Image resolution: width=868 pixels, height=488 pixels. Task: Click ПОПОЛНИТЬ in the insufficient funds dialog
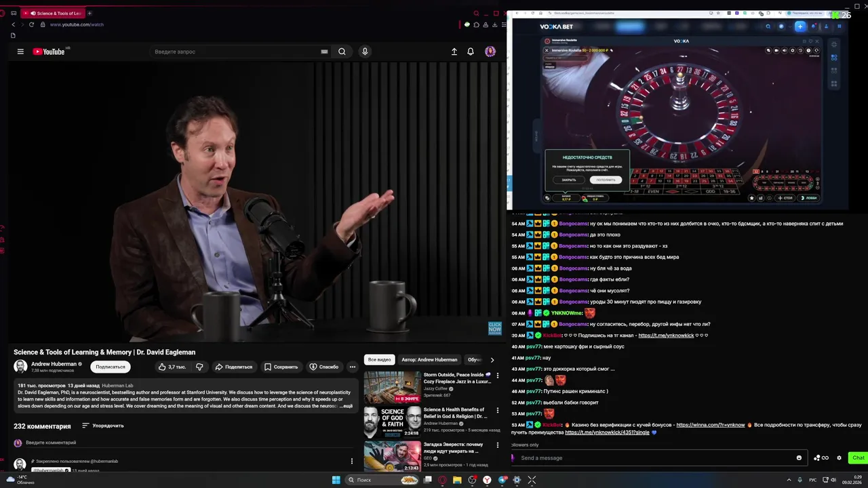click(606, 180)
